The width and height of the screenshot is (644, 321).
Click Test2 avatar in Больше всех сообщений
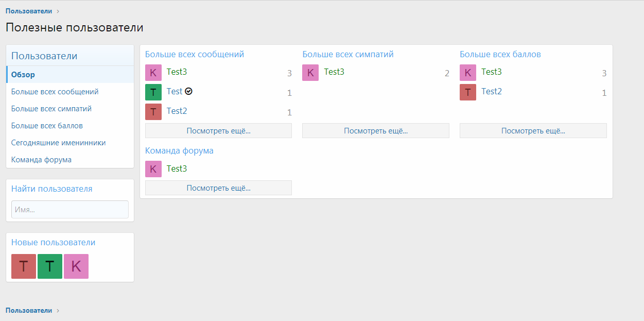[x=153, y=112]
